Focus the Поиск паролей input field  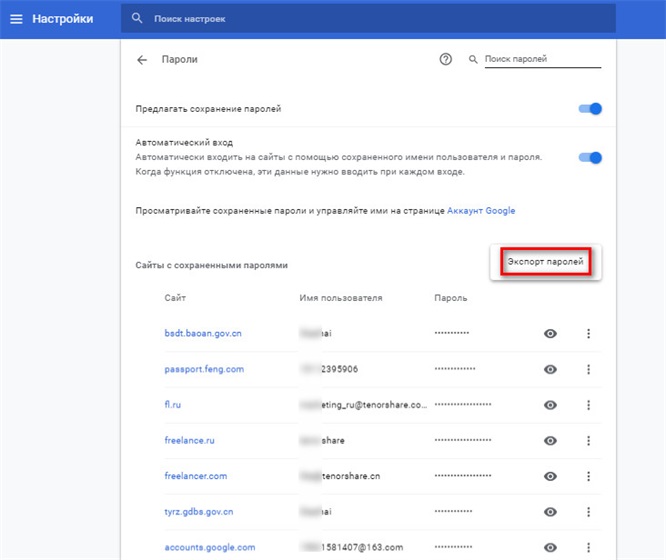(x=543, y=59)
